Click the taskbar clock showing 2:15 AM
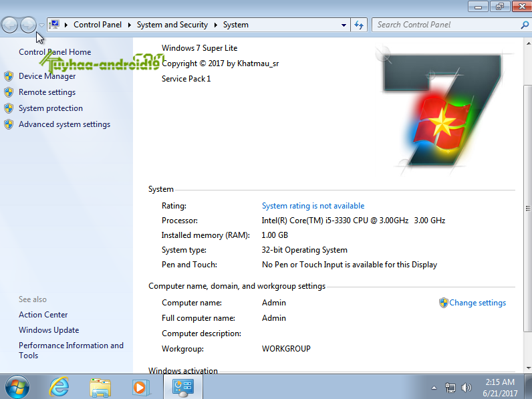532x399 pixels. [x=500, y=388]
